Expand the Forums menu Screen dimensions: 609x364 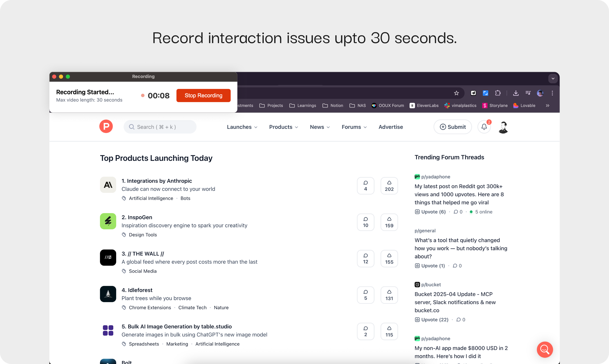354,127
